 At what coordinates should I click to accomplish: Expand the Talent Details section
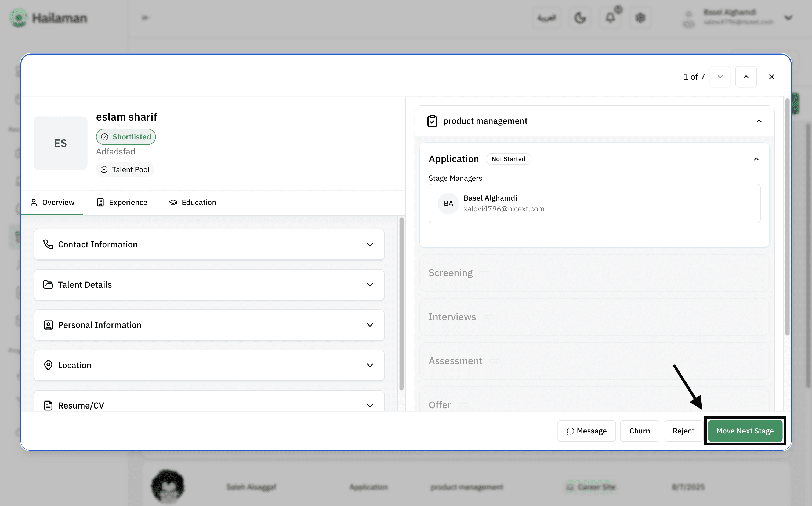209,284
